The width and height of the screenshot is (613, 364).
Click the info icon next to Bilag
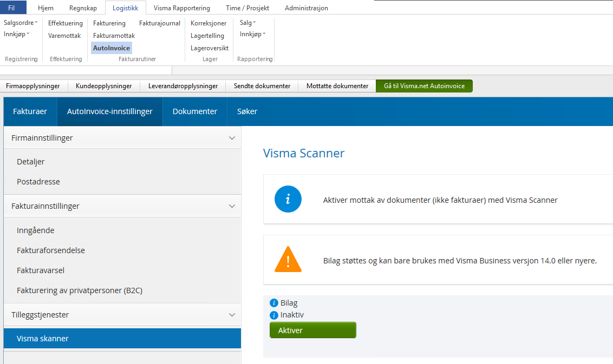[x=274, y=303]
